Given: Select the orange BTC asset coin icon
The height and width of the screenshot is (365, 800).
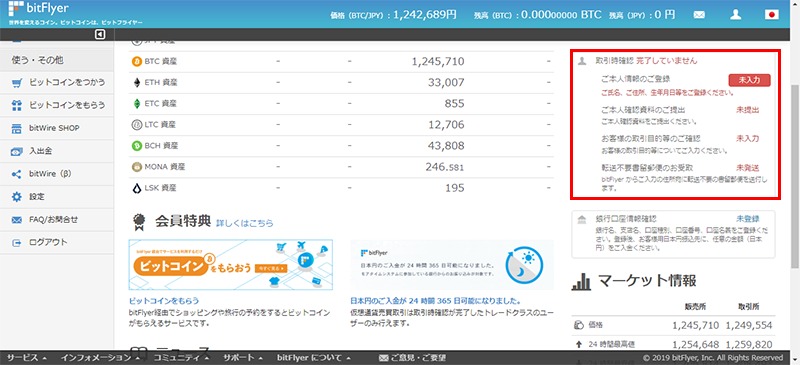Looking at the screenshot, I should [x=137, y=62].
